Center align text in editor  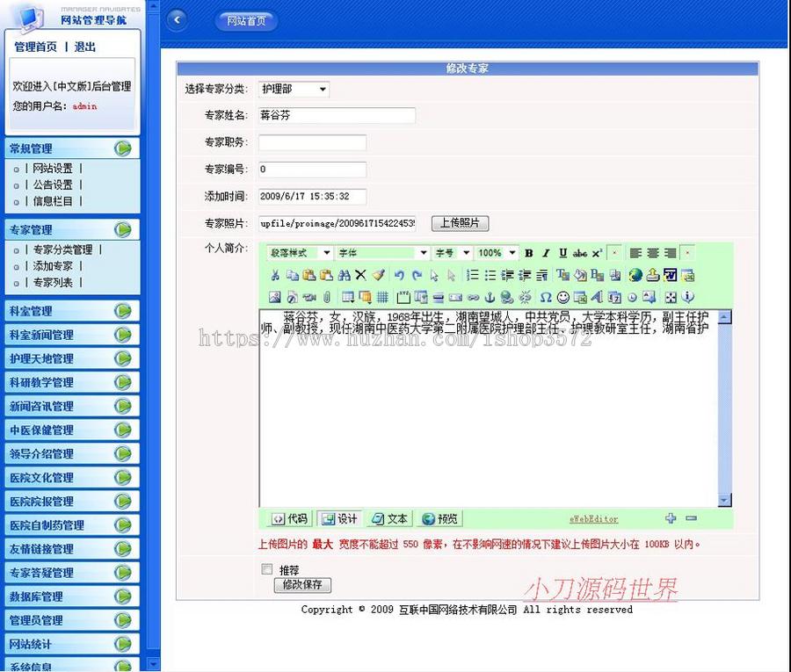(653, 253)
